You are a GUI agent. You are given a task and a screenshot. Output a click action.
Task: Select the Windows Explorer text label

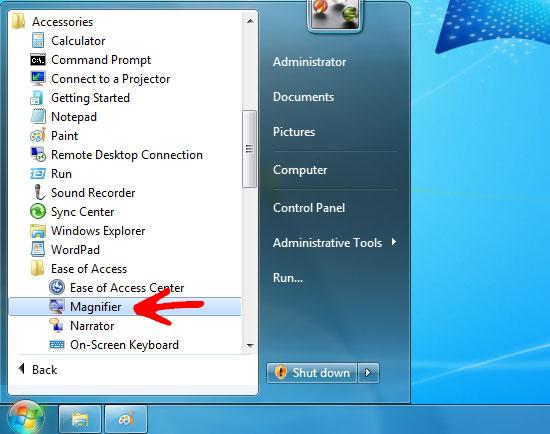(x=98, y=231)
